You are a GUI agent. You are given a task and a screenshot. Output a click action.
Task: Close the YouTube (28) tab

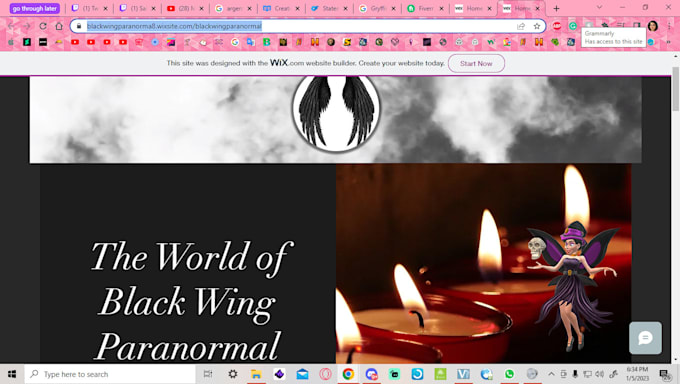click(201, 8)
